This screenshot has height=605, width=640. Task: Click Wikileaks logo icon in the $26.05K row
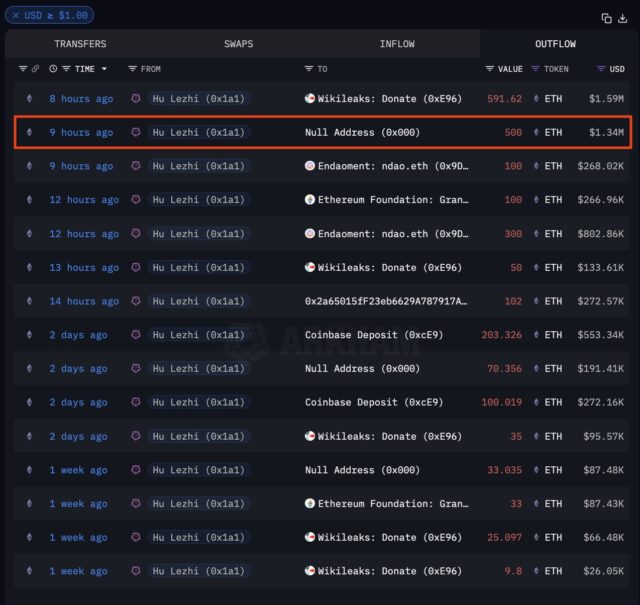310,571
